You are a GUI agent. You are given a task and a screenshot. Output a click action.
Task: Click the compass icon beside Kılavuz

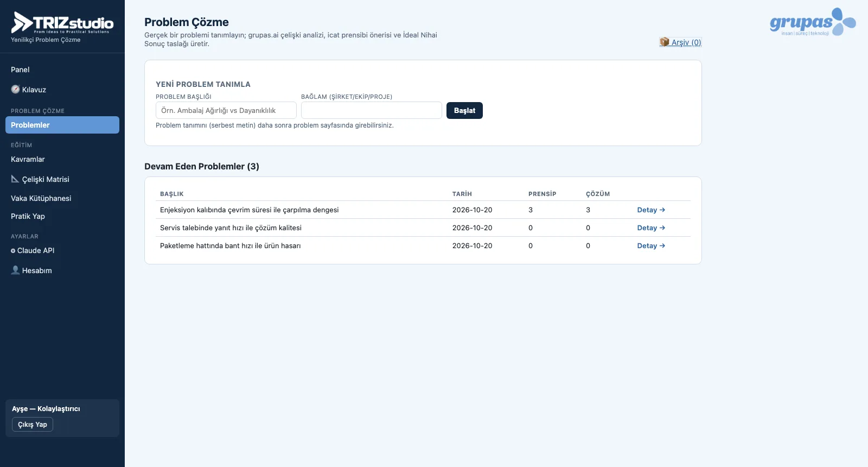pyautogui.click(x=15, y=90)
